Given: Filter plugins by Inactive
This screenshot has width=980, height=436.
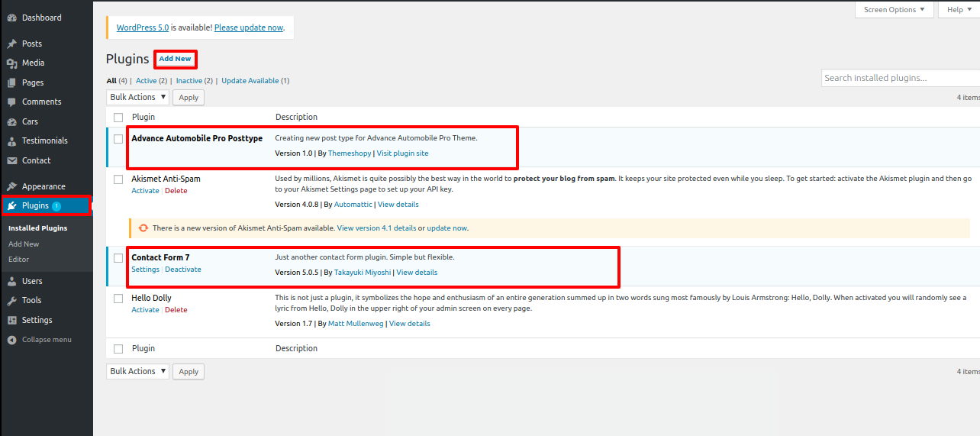Looking at the screenshot, I should coord(189,81).
